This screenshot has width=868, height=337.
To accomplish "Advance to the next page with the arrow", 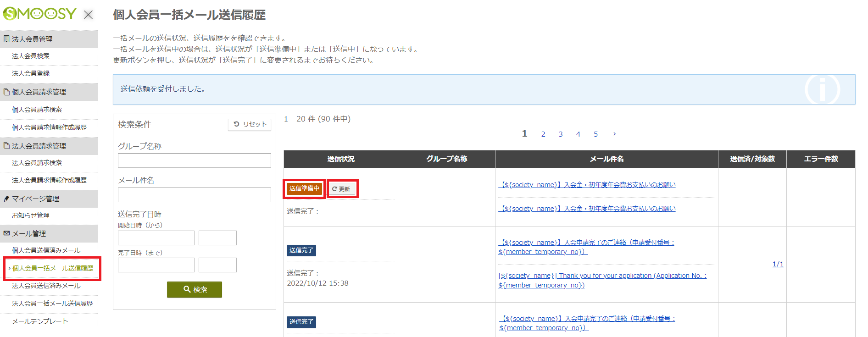I will point(614,134).
